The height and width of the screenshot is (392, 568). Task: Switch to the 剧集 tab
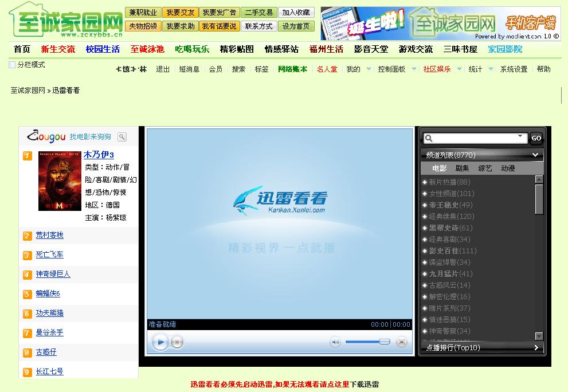pos(462,168)
